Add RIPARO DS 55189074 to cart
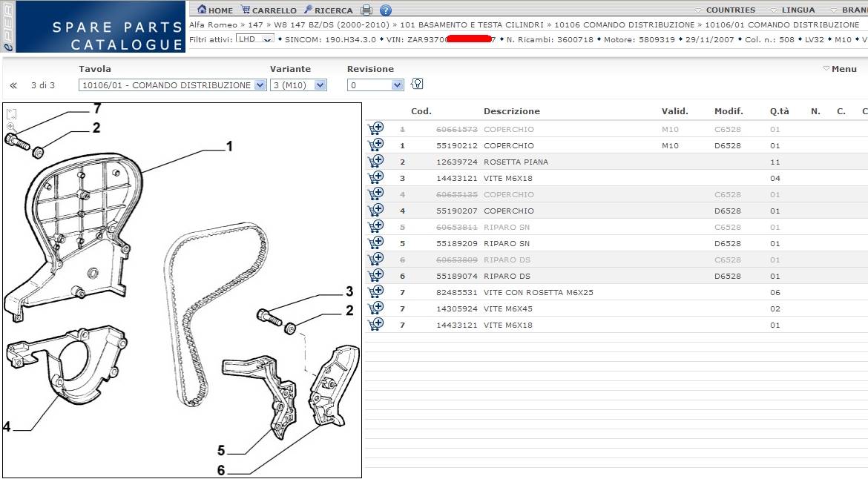 [376, 275]
